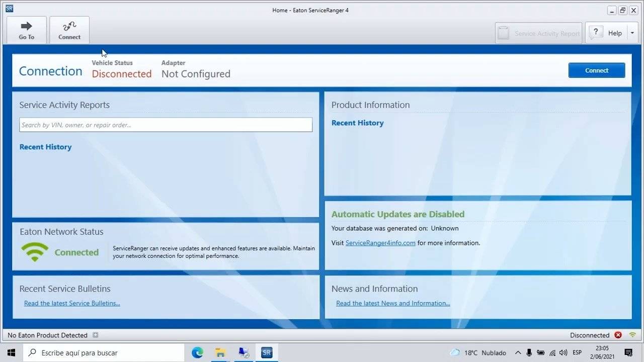
Task: Open the volume speaker tray icon
Action: 563,352
